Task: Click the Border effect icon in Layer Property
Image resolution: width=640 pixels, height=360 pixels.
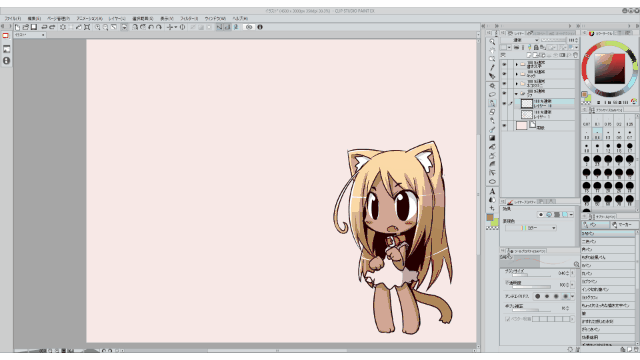Action: click(x=541, y=215)
